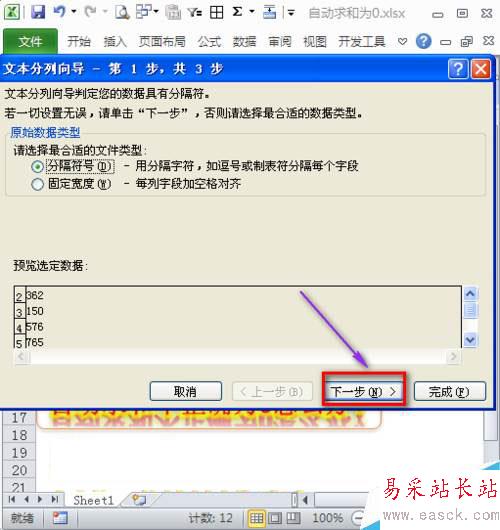This screenshot has height=530, width=500.
Task: Switch to the 开发工具 ribbon tab
Action: [362, 42]
